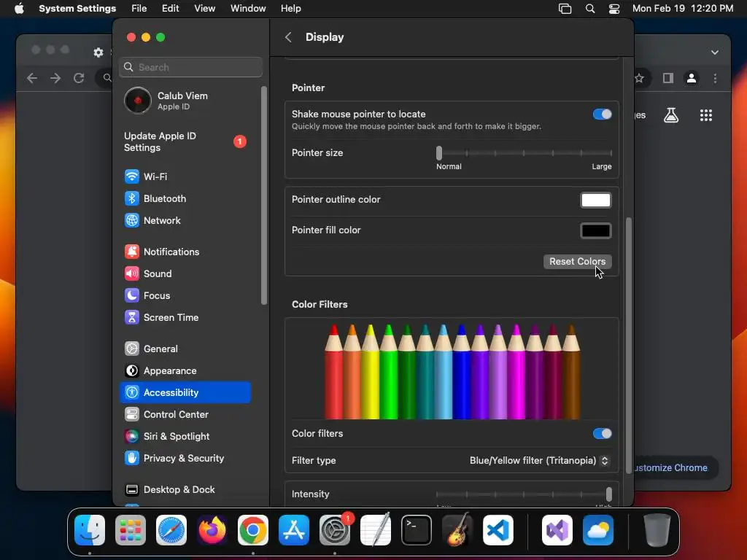Open the Weather app from the Dock
This screenshot has width=747, height=560.
[598, 530]
